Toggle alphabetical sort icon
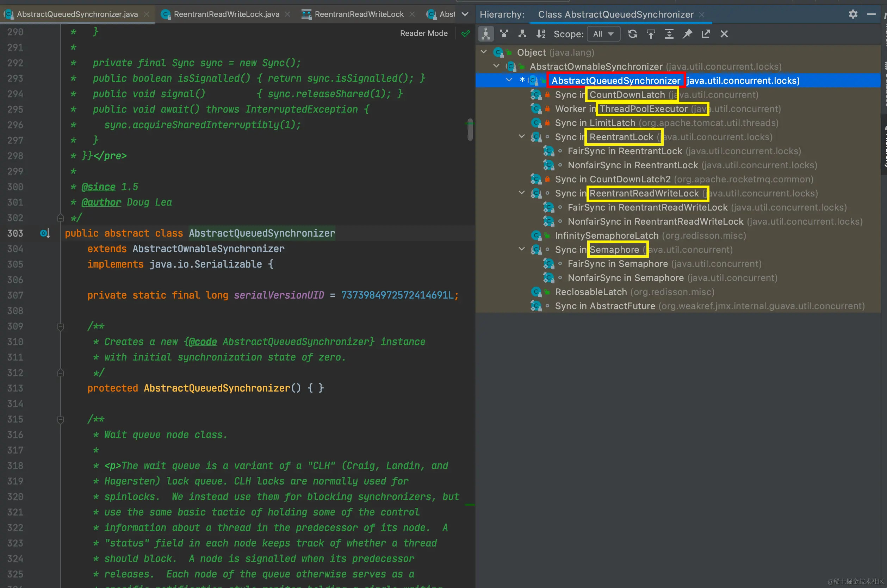This screenshot has width=887, height=588. pyautogui.click(x=541, y=34)
